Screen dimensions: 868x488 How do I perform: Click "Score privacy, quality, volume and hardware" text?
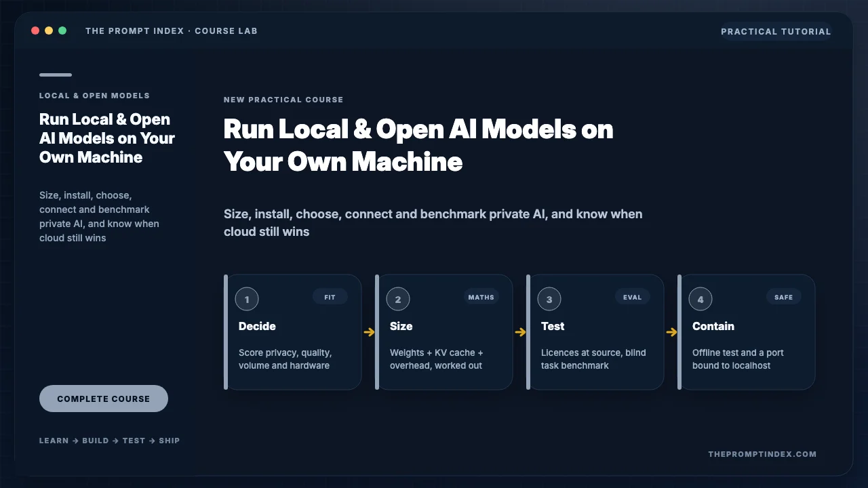(285, 359)
